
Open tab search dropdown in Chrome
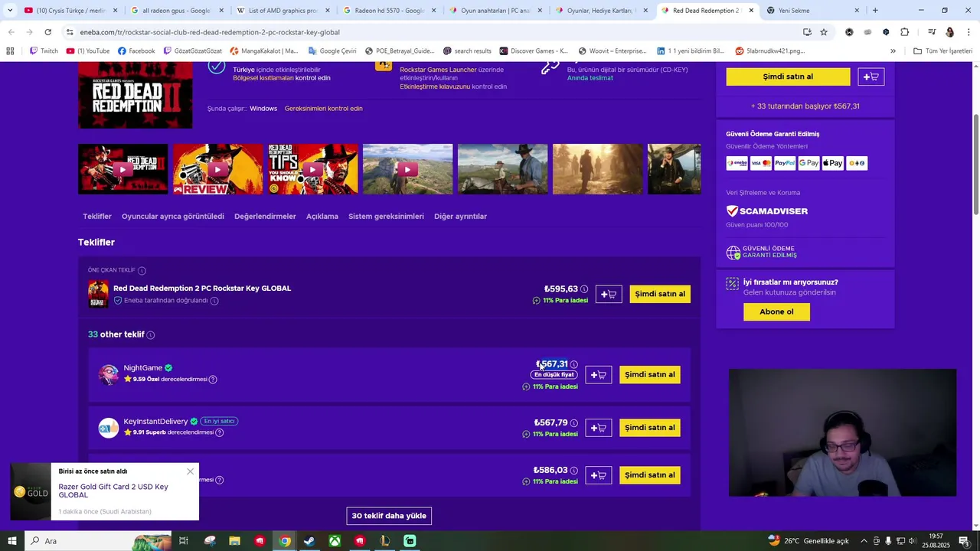click(11, 11)
